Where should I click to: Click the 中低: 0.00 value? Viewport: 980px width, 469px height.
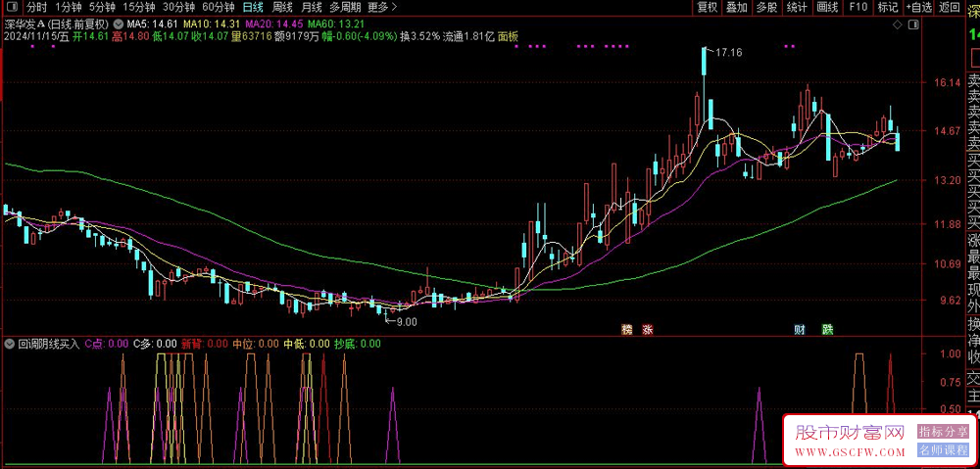tap(306, 344)
